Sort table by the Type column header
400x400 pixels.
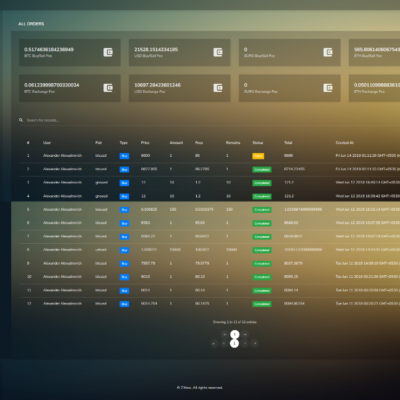tap(124, 143)
